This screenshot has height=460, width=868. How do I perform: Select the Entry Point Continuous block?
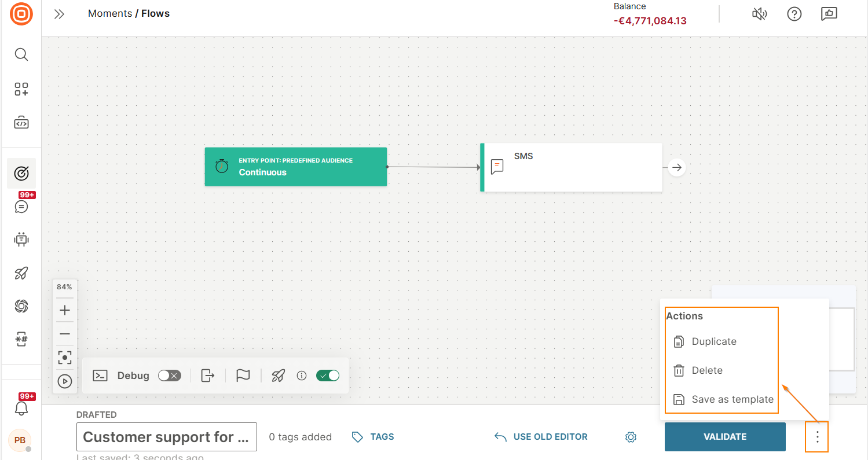point(296,167)
